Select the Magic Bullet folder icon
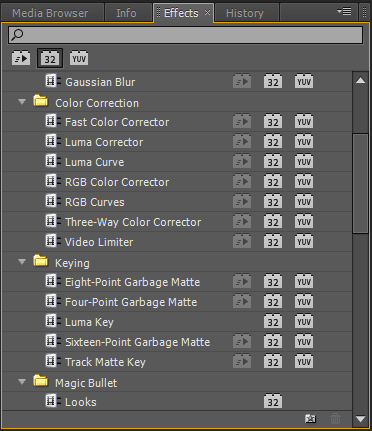Screen dimensions: 372x431 (41, 381)
